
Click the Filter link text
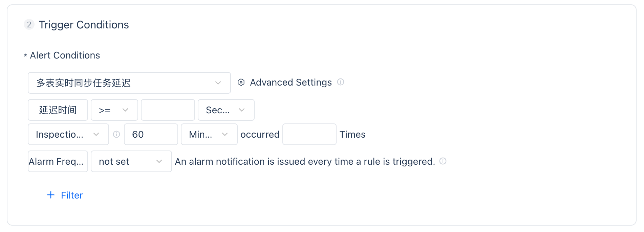(72, 195)
